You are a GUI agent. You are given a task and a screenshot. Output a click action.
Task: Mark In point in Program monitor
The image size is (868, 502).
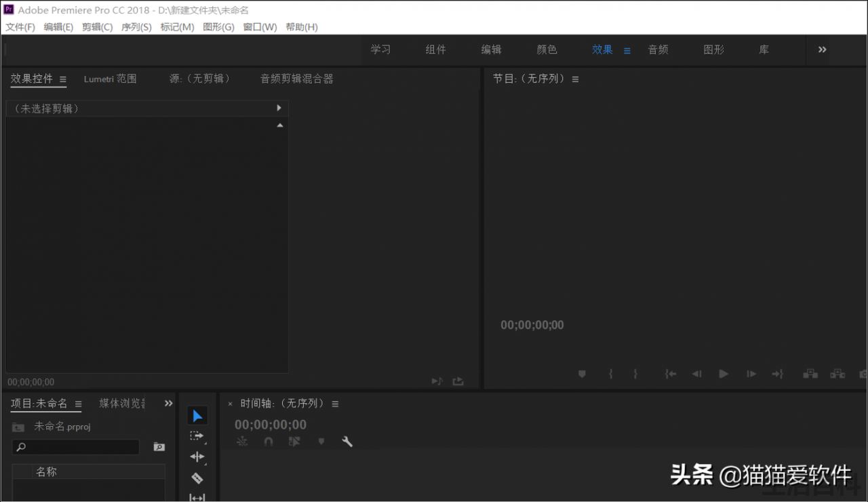[611, 374]
